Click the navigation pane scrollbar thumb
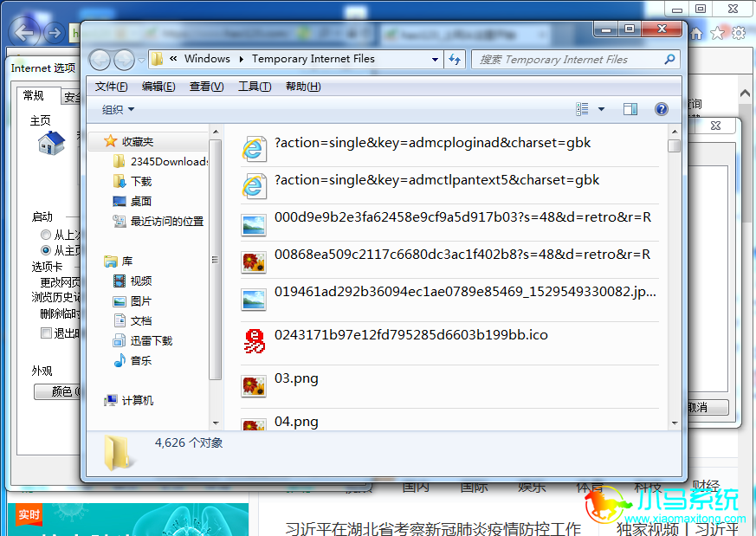The width and height of the screenshot is (756, 536). click(x=216, y=260)
